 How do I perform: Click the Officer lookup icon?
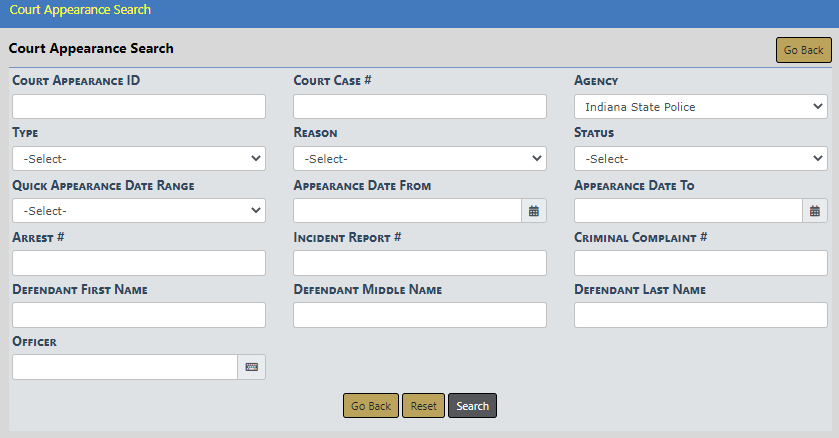click(252, 367)
